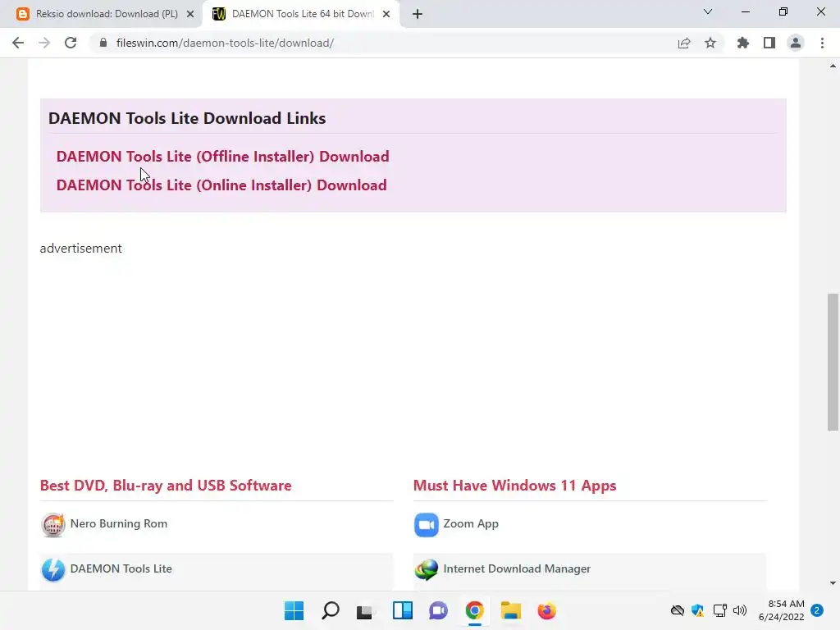
Task: Share this page icon
Action: [x=684, y=43]
